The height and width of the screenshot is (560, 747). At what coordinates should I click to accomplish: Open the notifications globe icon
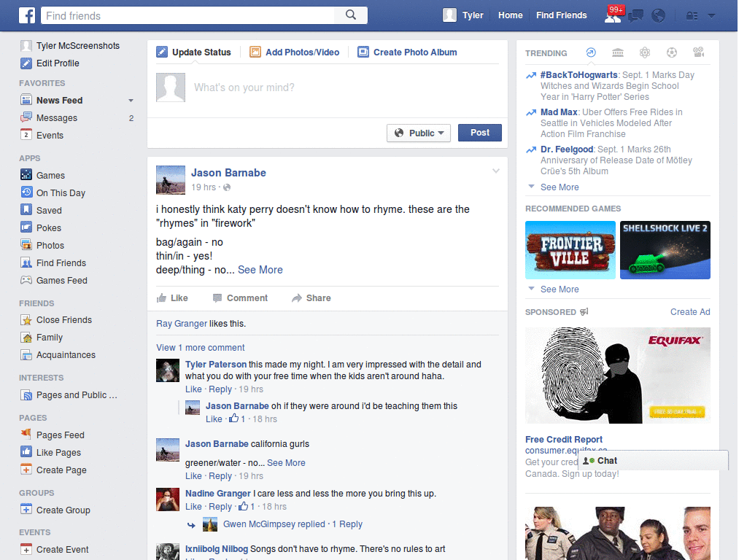[659, 16]
